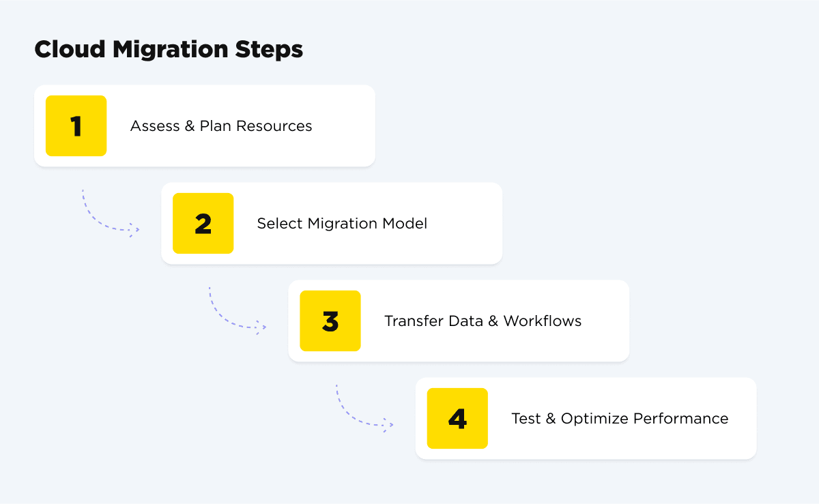Image resolution: width=819 pixels, height=504 pixels.
Task: Click the Select Migration Model text
Action: 342,223
